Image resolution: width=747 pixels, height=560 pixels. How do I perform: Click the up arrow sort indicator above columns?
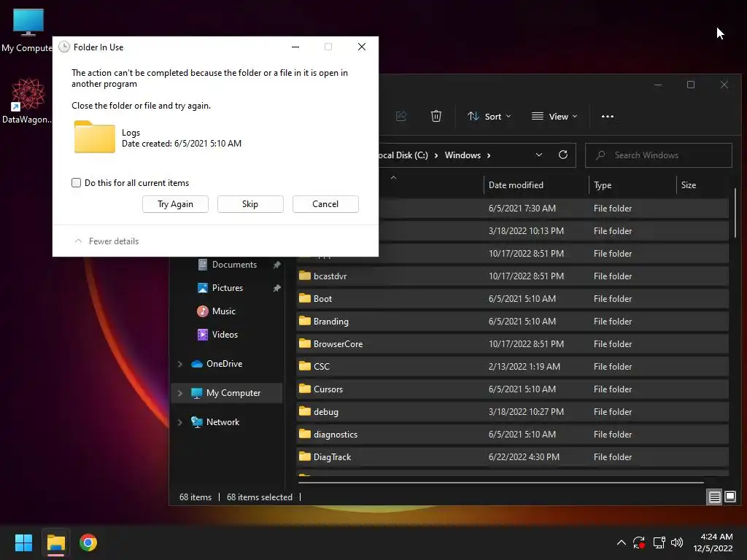(393, 177)
